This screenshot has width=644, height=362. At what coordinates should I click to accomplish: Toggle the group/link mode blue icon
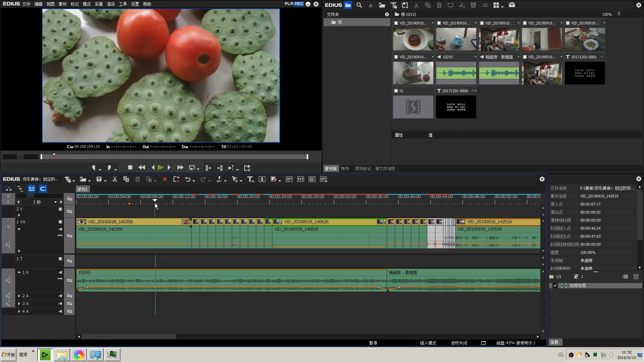32,189
